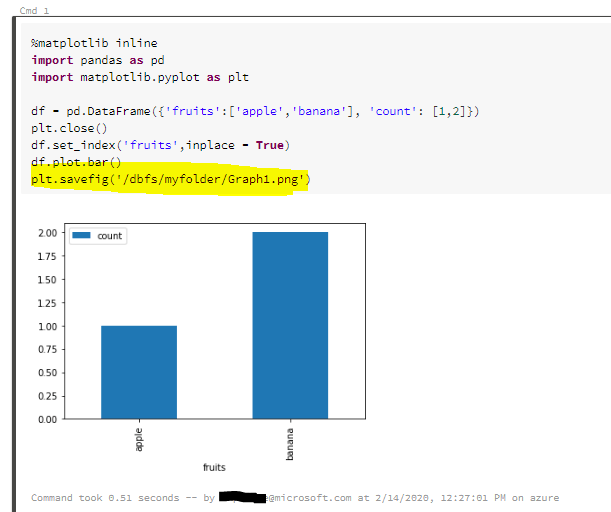Click the banana bar in chart

click(x=290, y=325)
